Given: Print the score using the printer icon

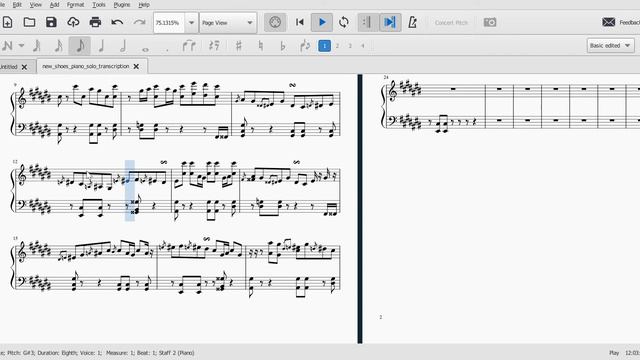Looking at the screenshot, I should pyautogui.click(x=95, y=22).
